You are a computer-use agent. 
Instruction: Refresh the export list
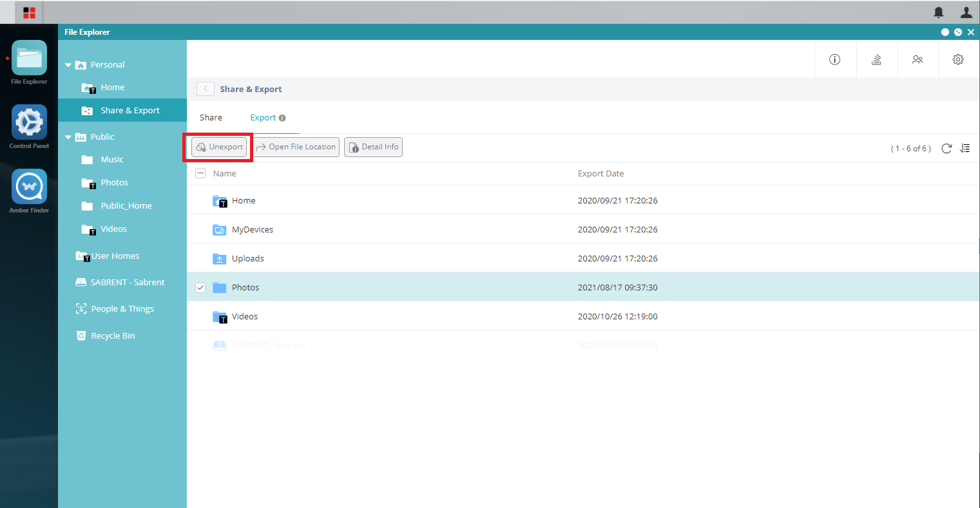pyautogui.click(x=946, y=148)
